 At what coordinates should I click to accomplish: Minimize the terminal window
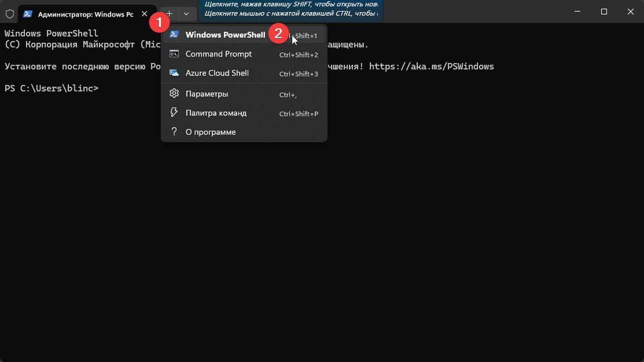[x=578, y=12]
